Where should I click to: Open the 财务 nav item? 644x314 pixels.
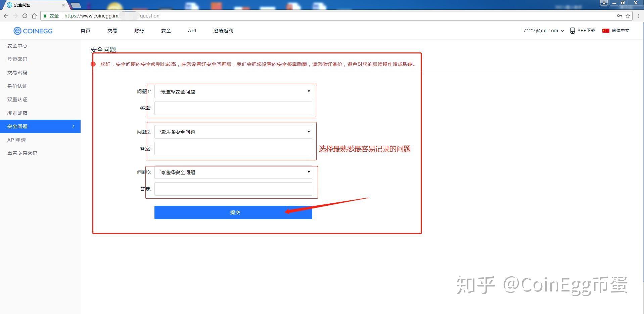pos(139,31)
